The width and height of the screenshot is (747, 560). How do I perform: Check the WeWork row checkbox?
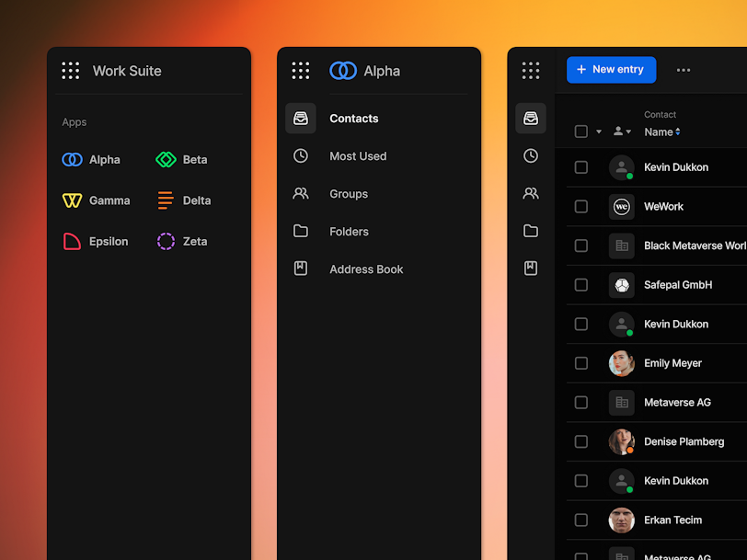(x=581, y=206)
